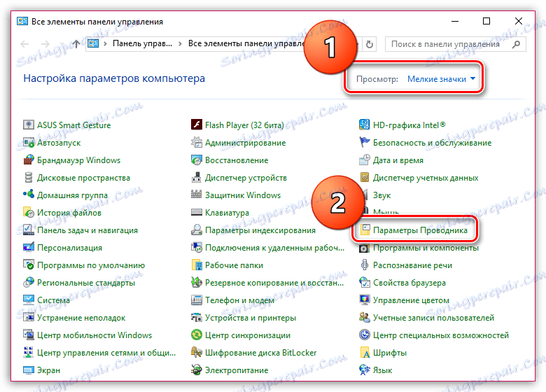Open Центр мобильности Windows link

(x=94, y=335)
